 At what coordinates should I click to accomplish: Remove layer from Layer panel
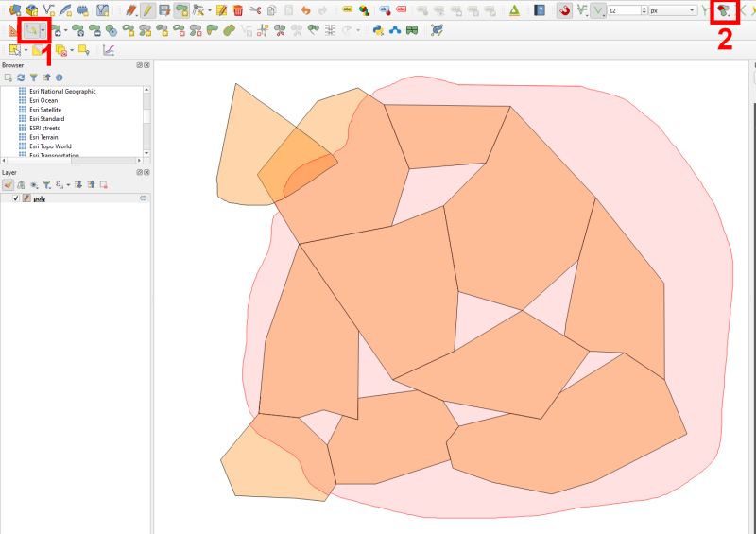click(x=103, y=184)
